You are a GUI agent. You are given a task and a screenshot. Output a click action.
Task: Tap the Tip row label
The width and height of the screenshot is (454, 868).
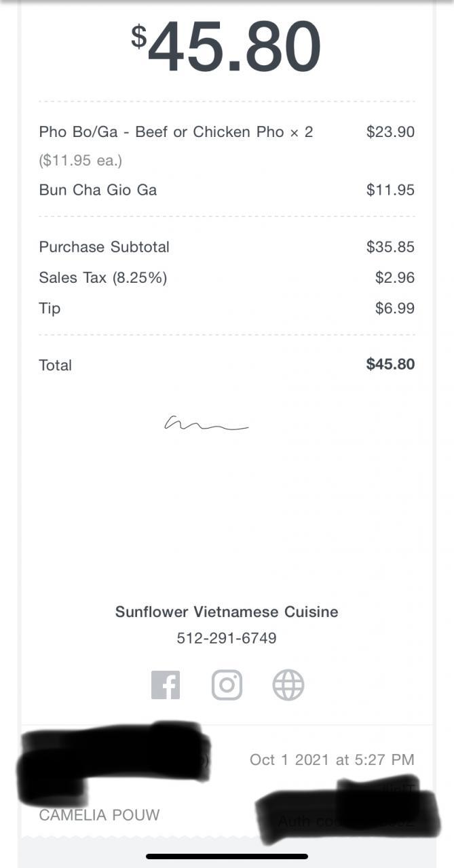[50, 308]
